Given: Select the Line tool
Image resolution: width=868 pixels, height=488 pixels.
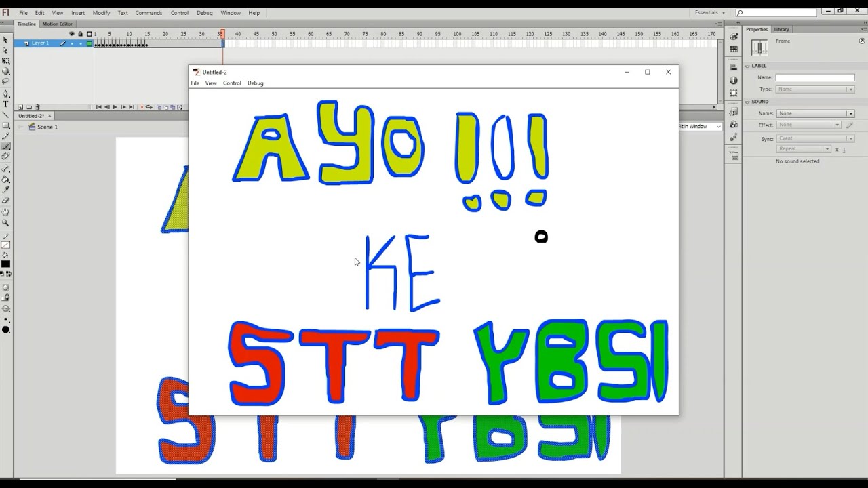Looking at the screenshot, I should click(x=5, y=115).
